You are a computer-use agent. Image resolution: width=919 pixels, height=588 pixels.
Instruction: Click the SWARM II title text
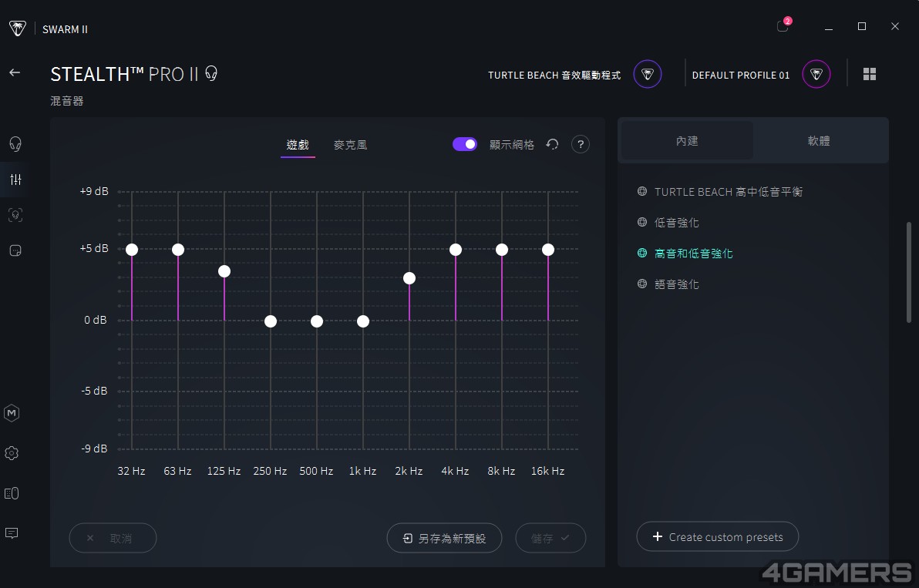click(x=65, y=29)
